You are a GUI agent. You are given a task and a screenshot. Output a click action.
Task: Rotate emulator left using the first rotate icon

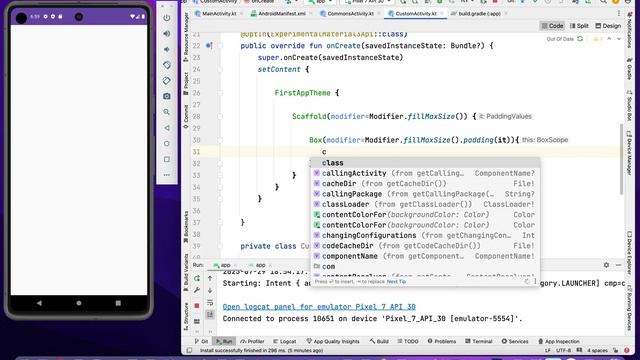pos(167,65)
